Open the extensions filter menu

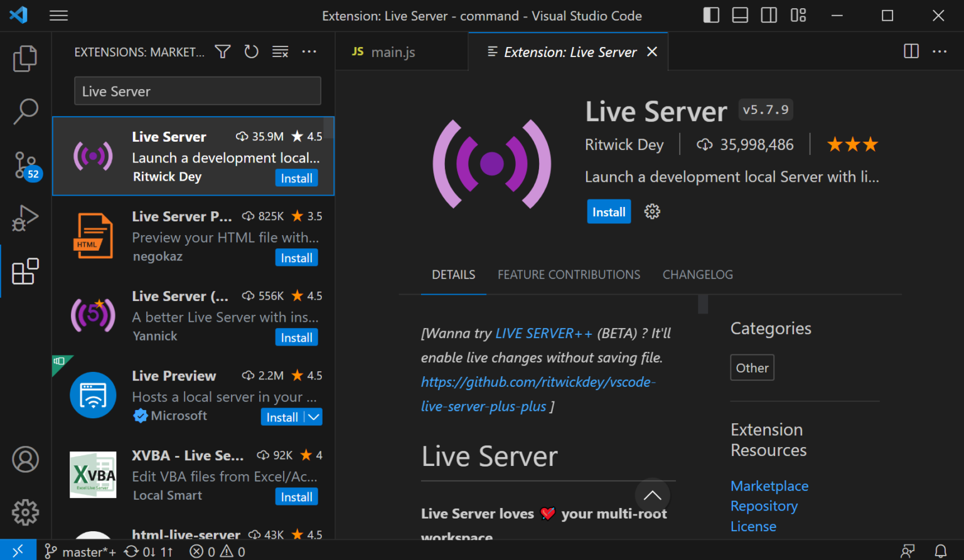tap(222, 51)
